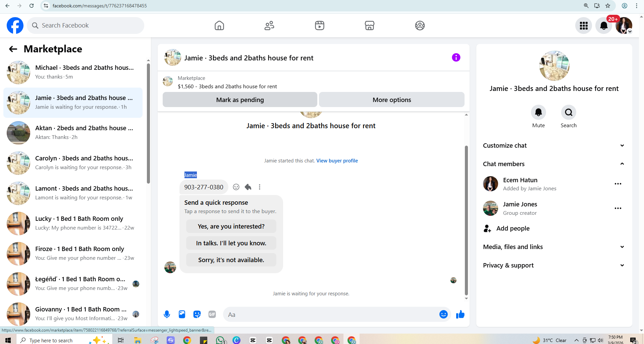Open Lucky's 1 Bed 1 Bath conversation
Viewport: 644px width, 344px height.
tap(73, 224)
